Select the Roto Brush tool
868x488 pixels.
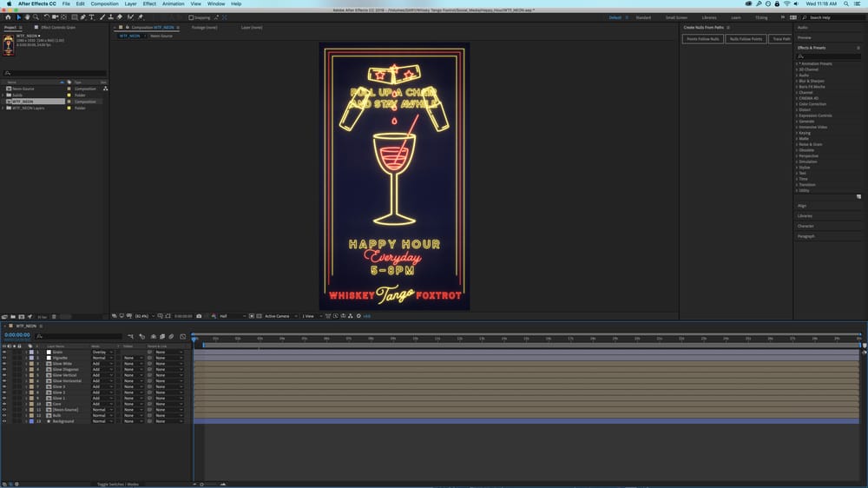[x=131, y=17]
